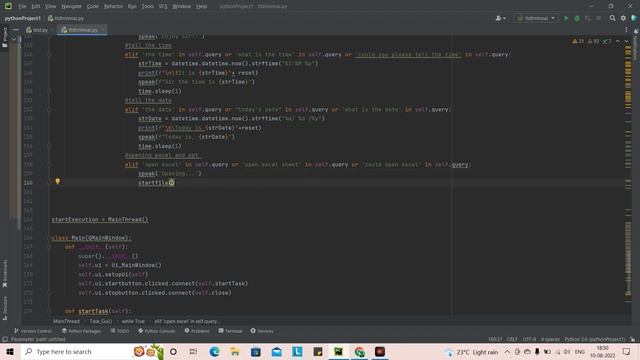Switch to the test.py editor tab
640x360 pixels.
click(37, 30)
